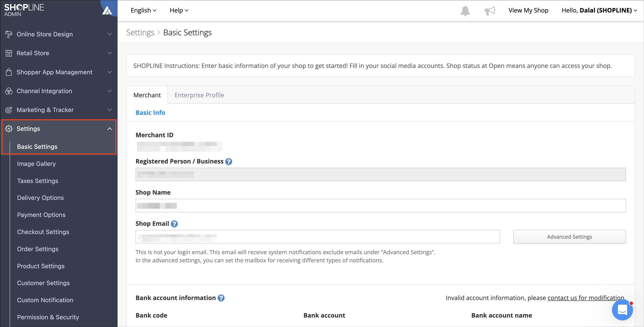Click the Basic Info section heading
This screenshot has width=644, height=327.
tap(150, 113)
